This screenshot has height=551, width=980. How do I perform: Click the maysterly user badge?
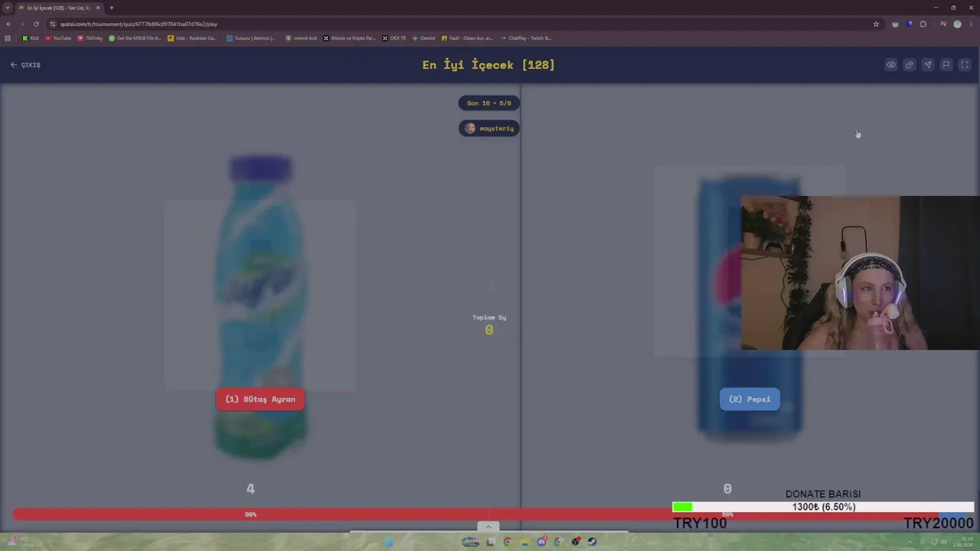(489, 129)
